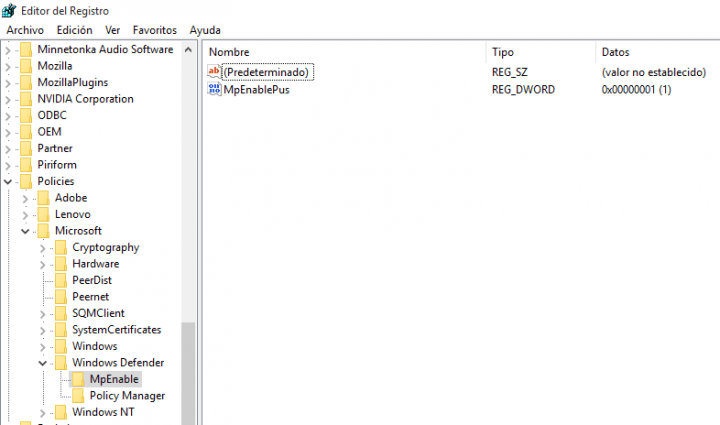The image size is (720, 425).
Task: Click the MozillaPlugins folder icon
Action: tap(26, 82)
